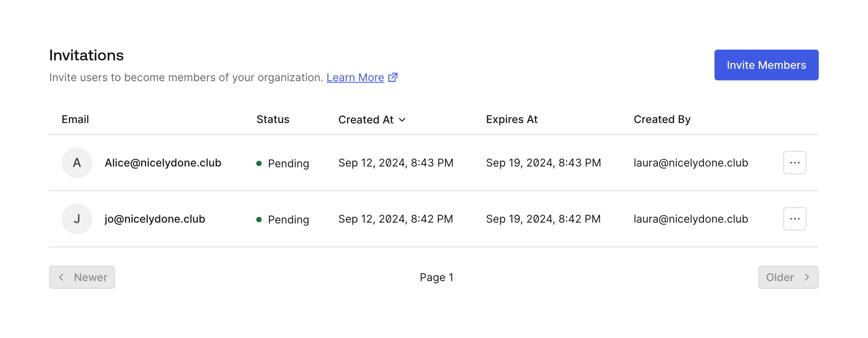Click the Page 1 indicator
Screen dimensions: 868x338
(x=436, y=277)
